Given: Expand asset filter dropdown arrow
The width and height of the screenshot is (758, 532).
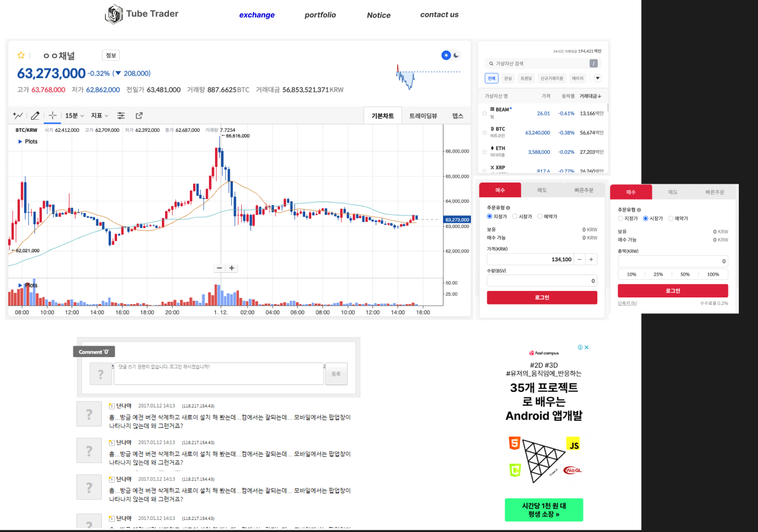Looking at the screenshot, I should point(598,78).
